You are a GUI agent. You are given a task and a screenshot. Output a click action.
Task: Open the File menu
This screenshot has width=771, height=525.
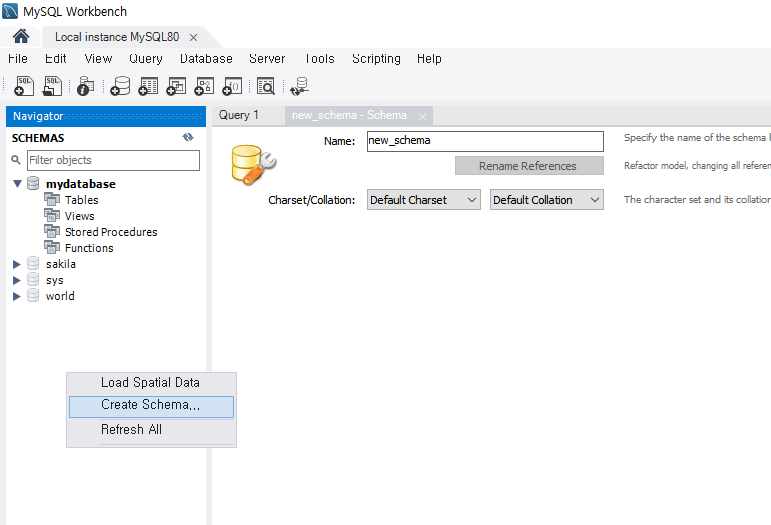click(x=18, y=58)
